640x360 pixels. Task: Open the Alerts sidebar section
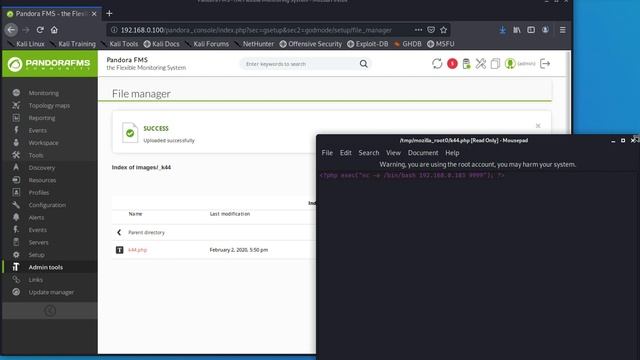36,218
